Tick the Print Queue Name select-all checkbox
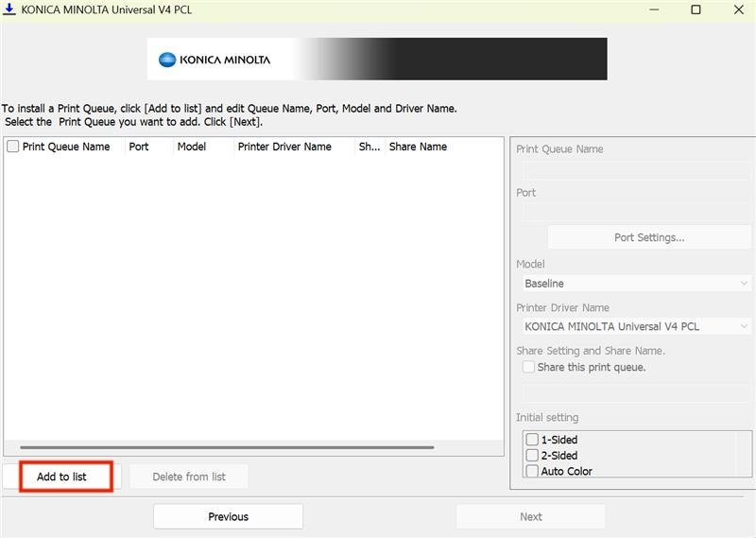Image resolution: width=756 pixels, height=538 pixels. [13, 147]
